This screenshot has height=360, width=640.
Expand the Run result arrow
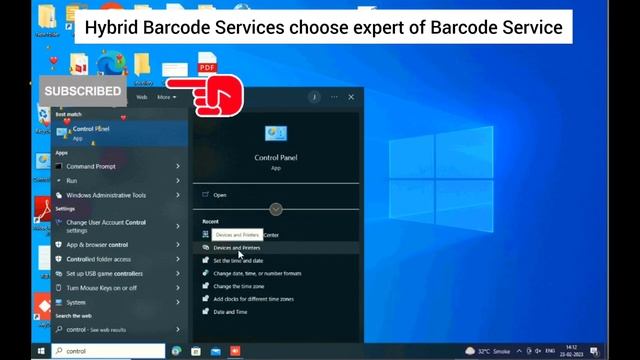(x=178, y=180)
